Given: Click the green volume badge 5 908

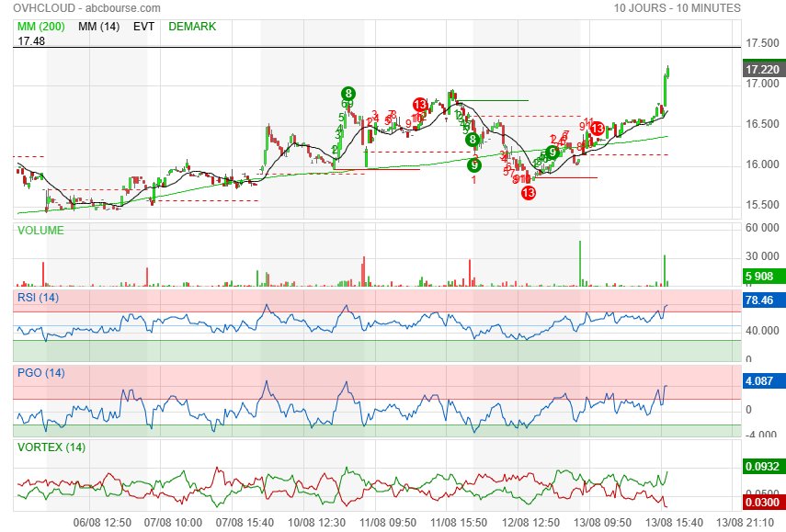Looking at the screenshot, I should tap(763, 276).
